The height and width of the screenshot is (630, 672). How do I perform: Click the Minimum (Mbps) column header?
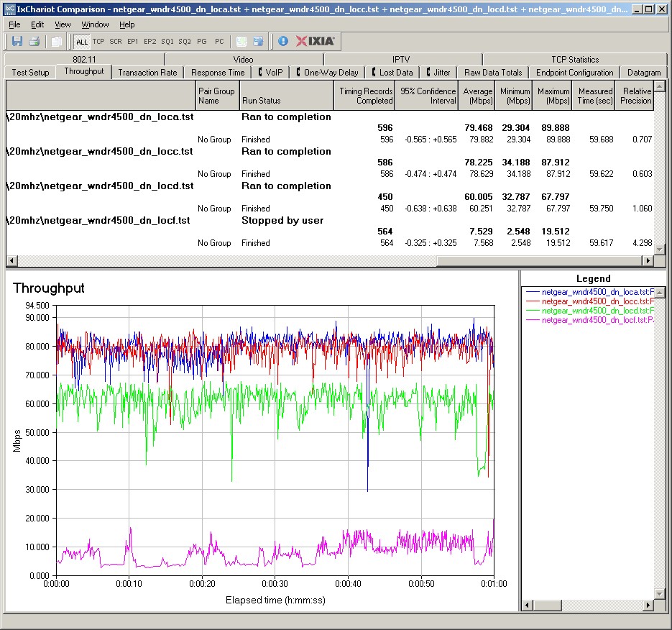tap(514, 96)
